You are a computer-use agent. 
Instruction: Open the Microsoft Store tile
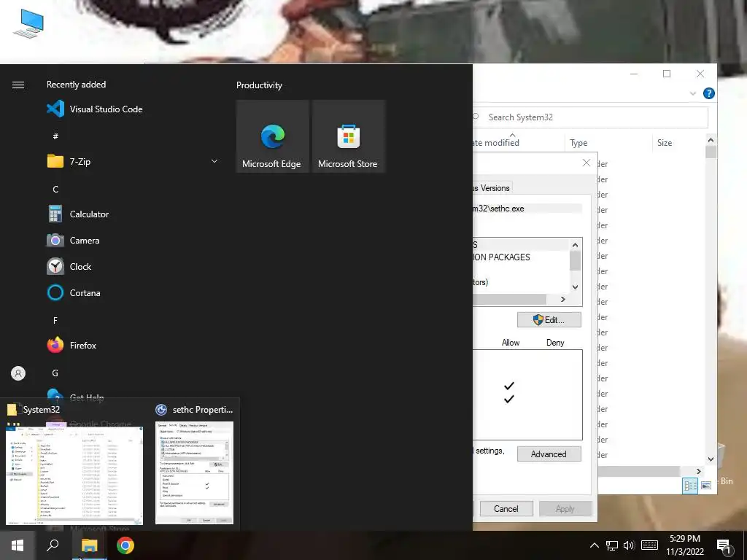pyautogui.click(x=348, y=136)
